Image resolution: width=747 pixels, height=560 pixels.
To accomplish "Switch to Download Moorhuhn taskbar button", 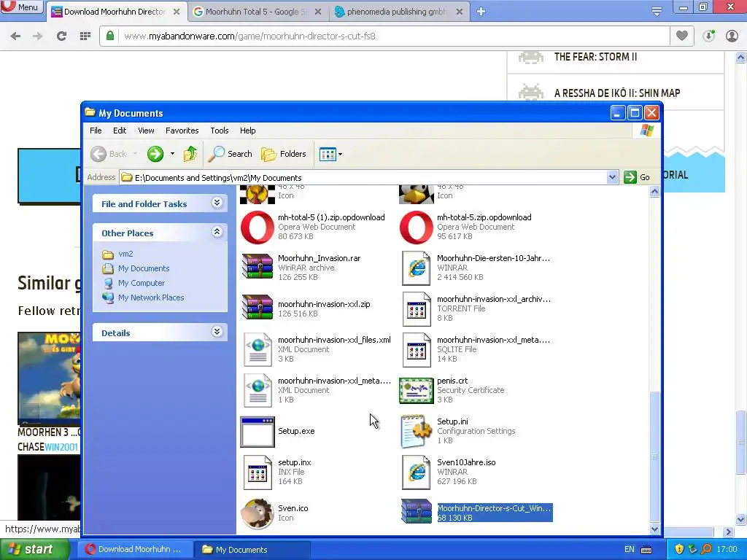I will [x=134, y=549].
